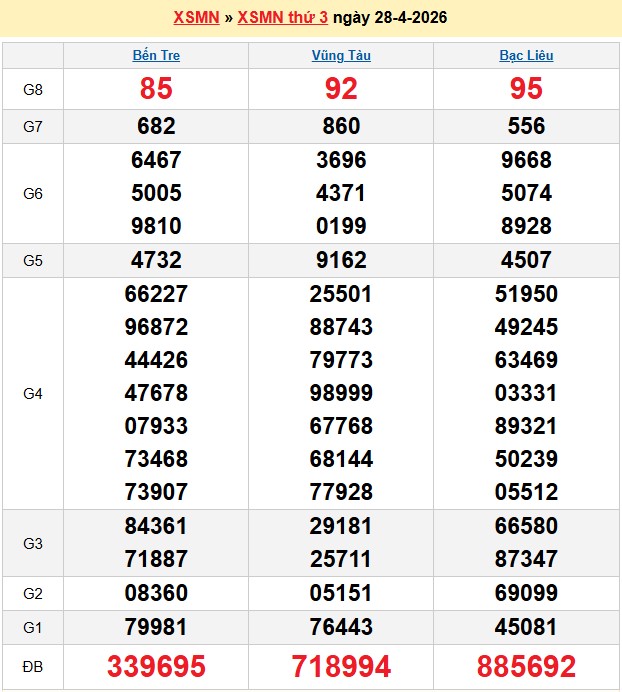Click G4 number 73468
Viewport: 622px width, 692px height.
click(156, 459)
